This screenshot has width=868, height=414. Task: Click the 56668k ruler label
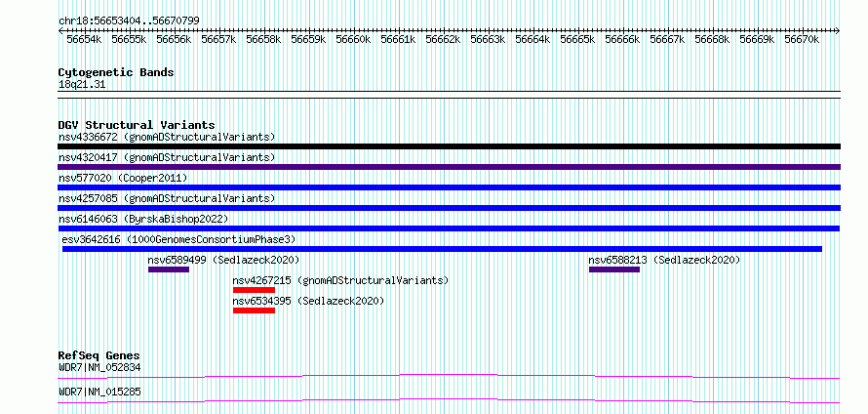pyautogui.click(x=713, y=39)
